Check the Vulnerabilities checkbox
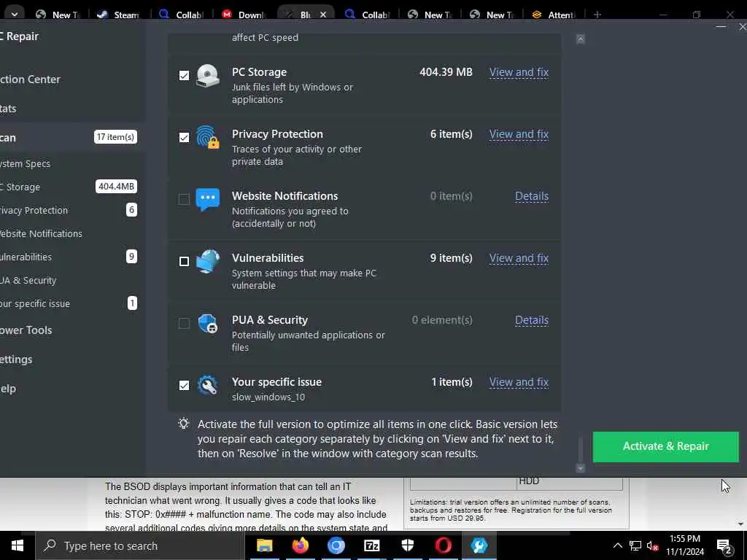The width and height of the screenshot is (747, 560). click(x=184, y=261)
